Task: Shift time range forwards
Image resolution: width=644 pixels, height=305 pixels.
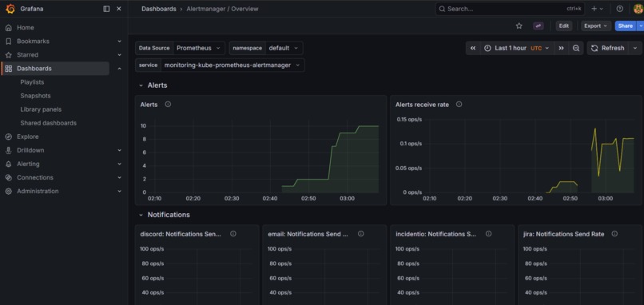Action: pos(561,48)
